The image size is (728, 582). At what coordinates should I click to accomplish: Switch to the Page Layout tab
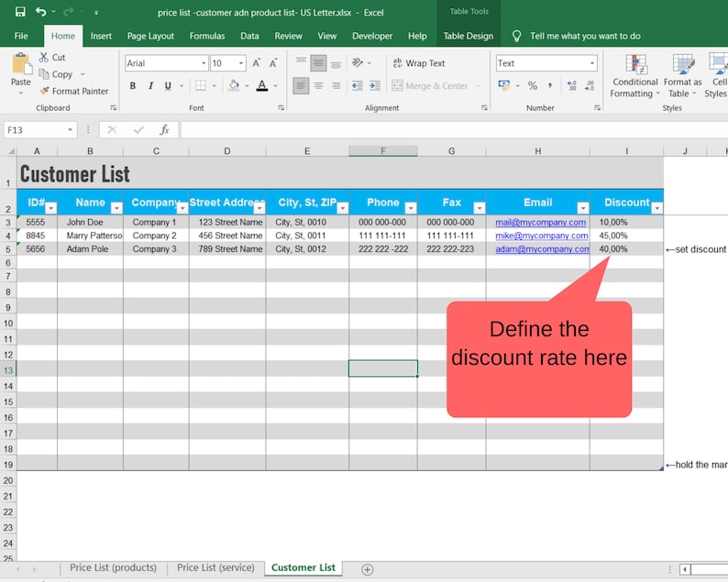click(x=150, y=36)
